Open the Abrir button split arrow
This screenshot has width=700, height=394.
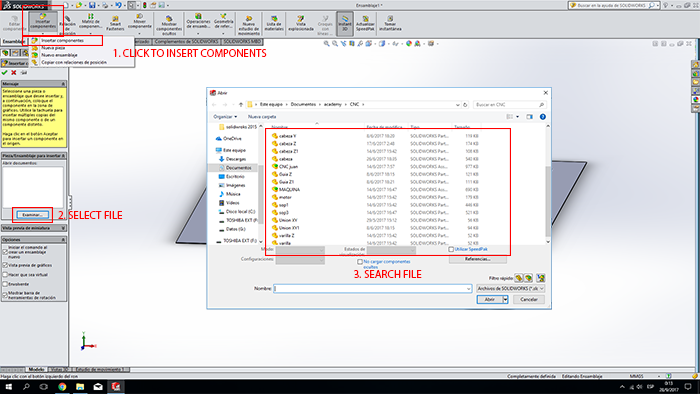(x=505, y=299)
